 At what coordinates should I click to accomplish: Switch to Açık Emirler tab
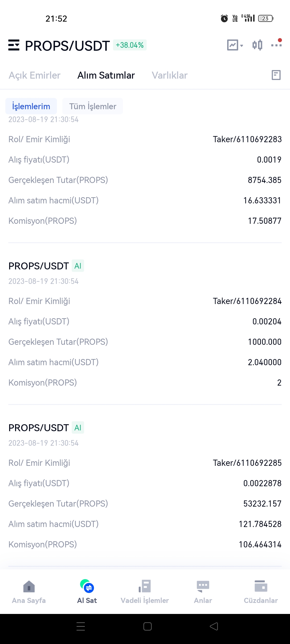pos(34,75)
